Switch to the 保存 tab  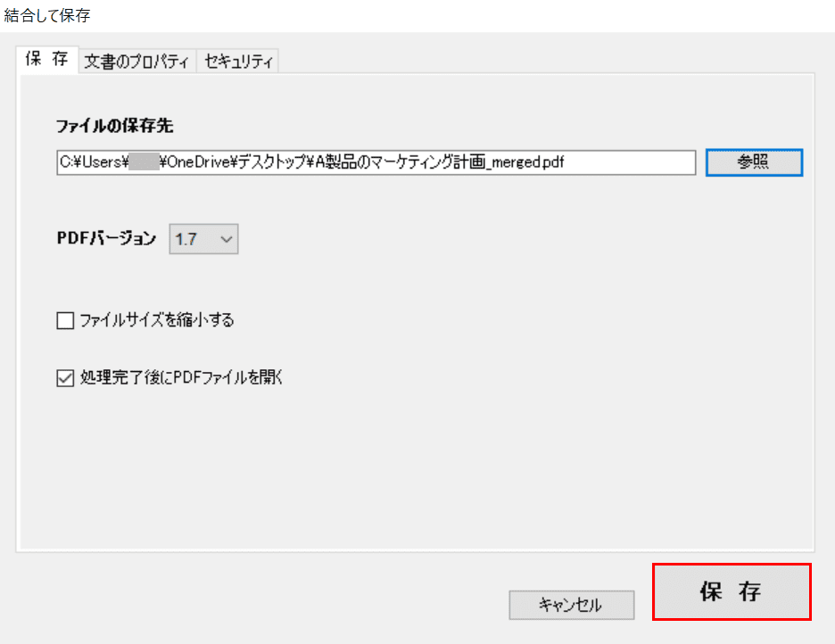point(47,59)
